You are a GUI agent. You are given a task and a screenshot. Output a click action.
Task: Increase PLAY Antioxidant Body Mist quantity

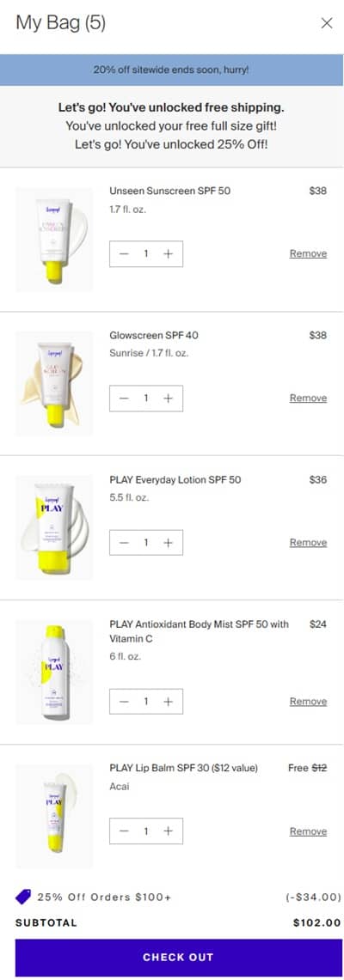[x=168, y=701]
